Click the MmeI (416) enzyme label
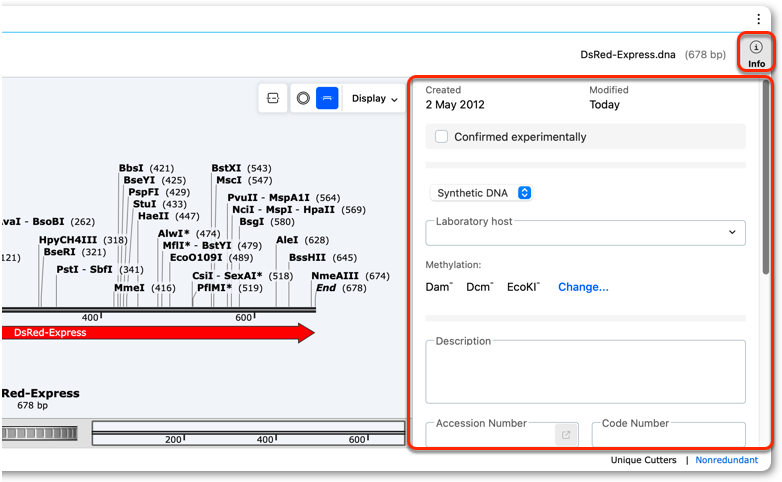This screenshot has width=782, height=482. 145,288
